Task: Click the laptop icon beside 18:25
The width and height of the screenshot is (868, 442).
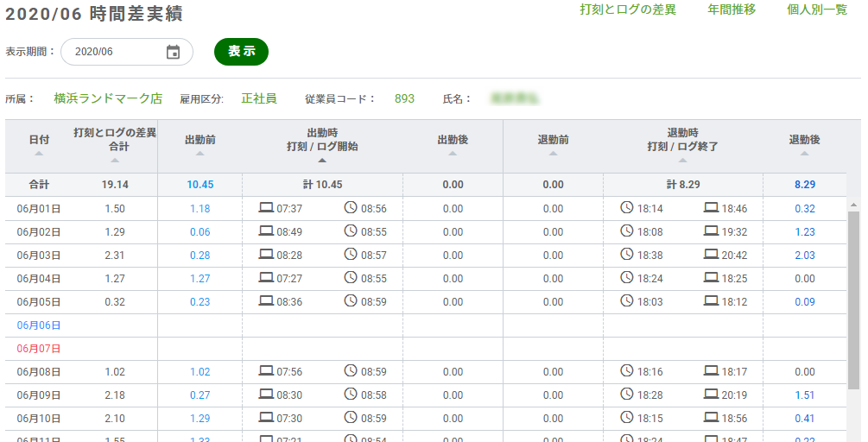Action: tap(712, 278)
